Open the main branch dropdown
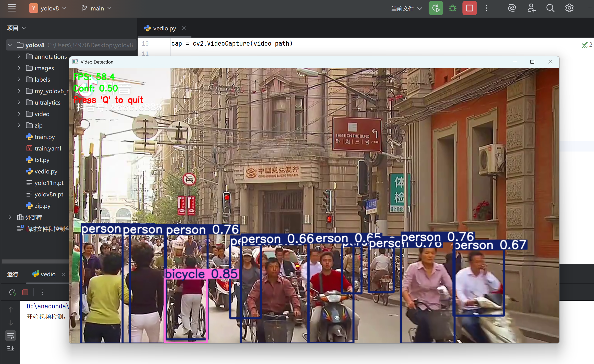Image resolution: width=594 pixels, height=364 pixels. point(97,8)
